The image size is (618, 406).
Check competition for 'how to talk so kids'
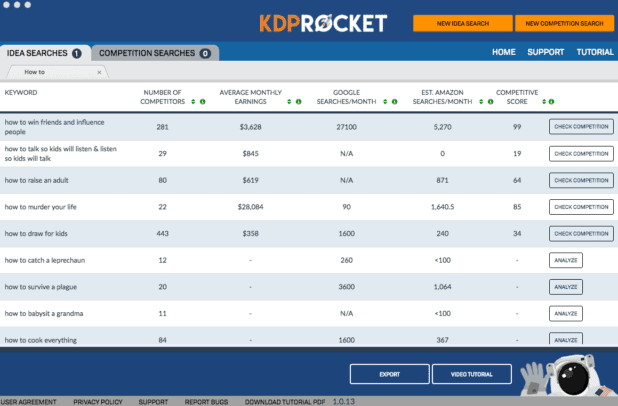point(581,154)
